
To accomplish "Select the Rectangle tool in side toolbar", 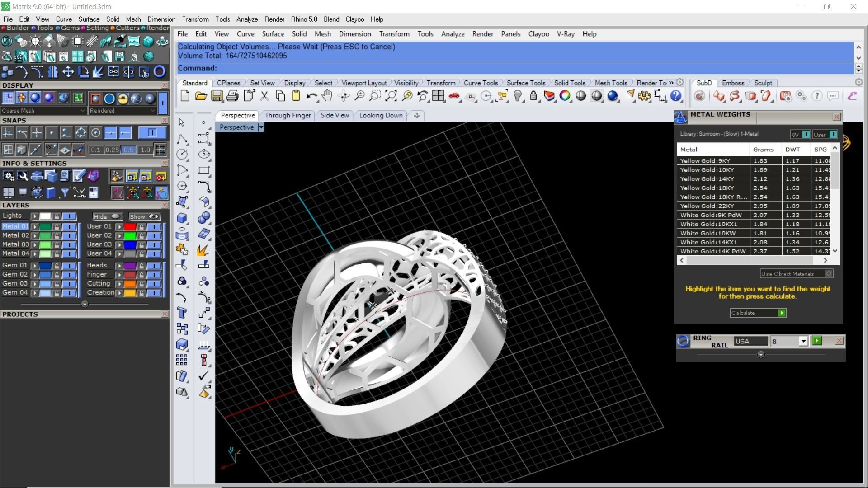I will click(x=204, y=170).
